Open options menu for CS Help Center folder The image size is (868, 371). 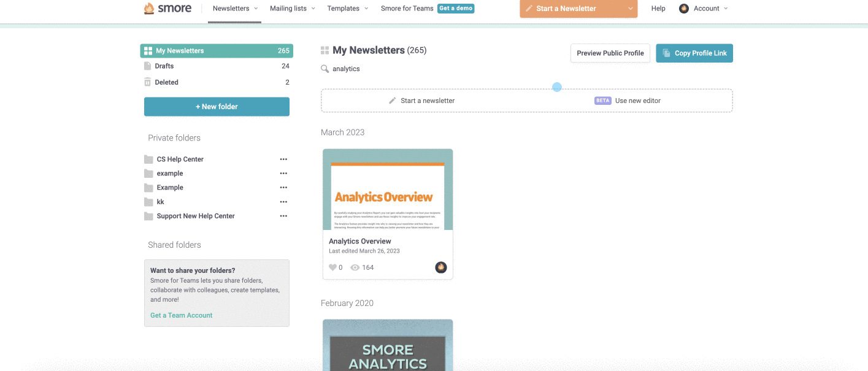(x=283, y=159)
